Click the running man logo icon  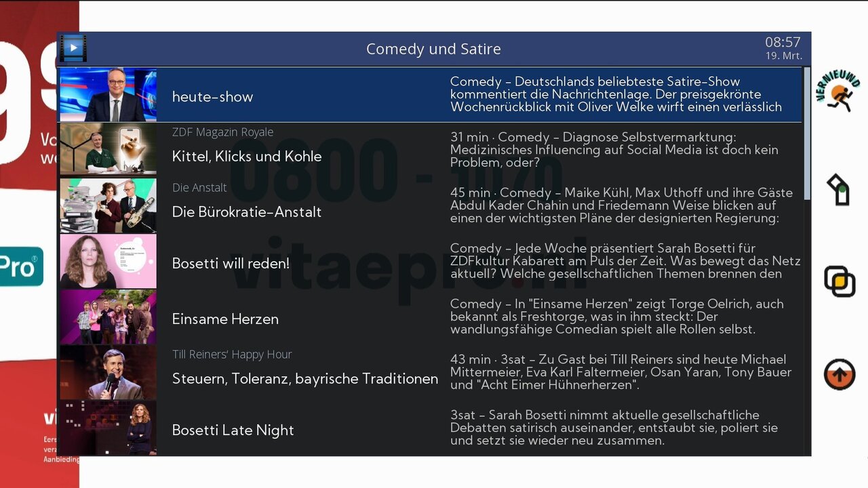click(x=839, y=91)
